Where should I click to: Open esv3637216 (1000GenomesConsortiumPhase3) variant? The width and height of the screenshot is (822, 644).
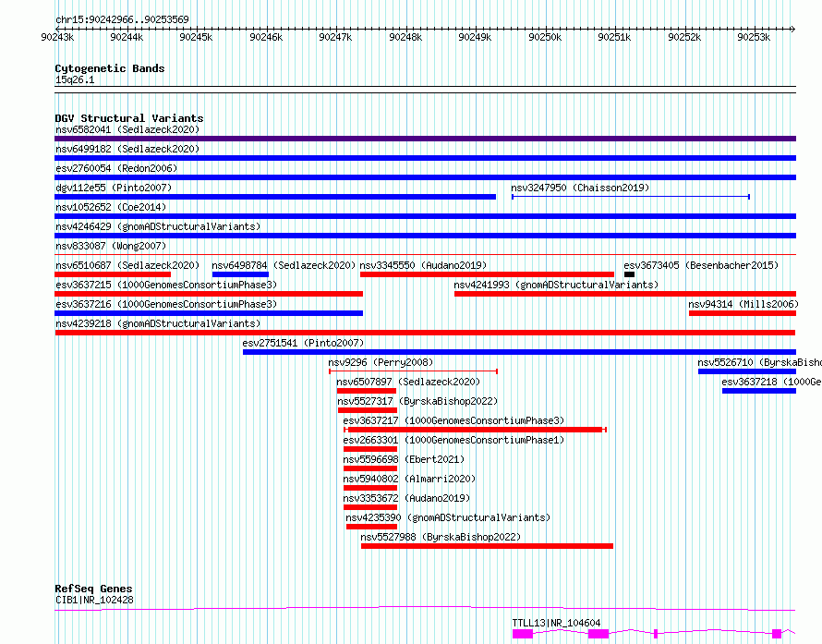(x=166, y=304)
